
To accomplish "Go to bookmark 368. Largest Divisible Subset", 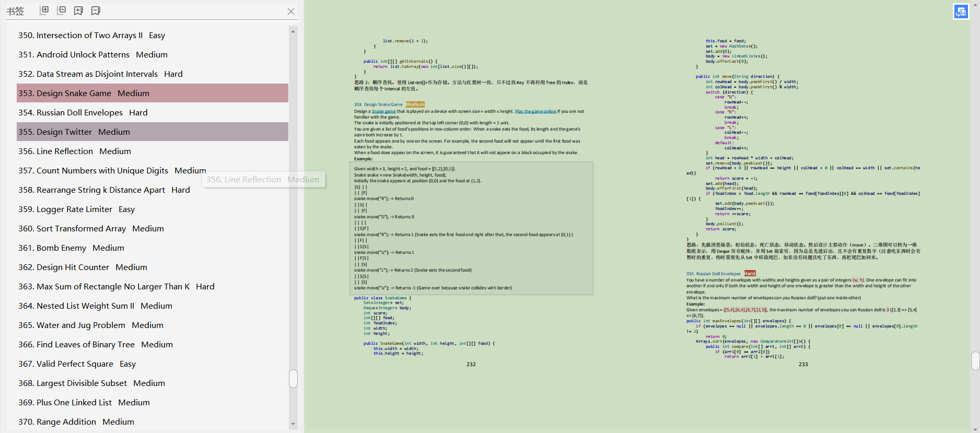I will (153, 383).
